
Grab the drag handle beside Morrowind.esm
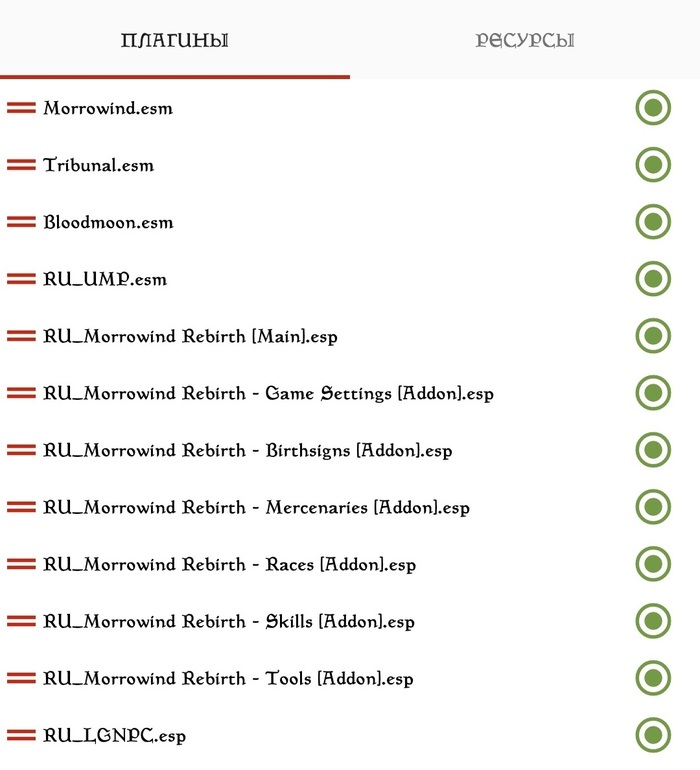[21, 108]
